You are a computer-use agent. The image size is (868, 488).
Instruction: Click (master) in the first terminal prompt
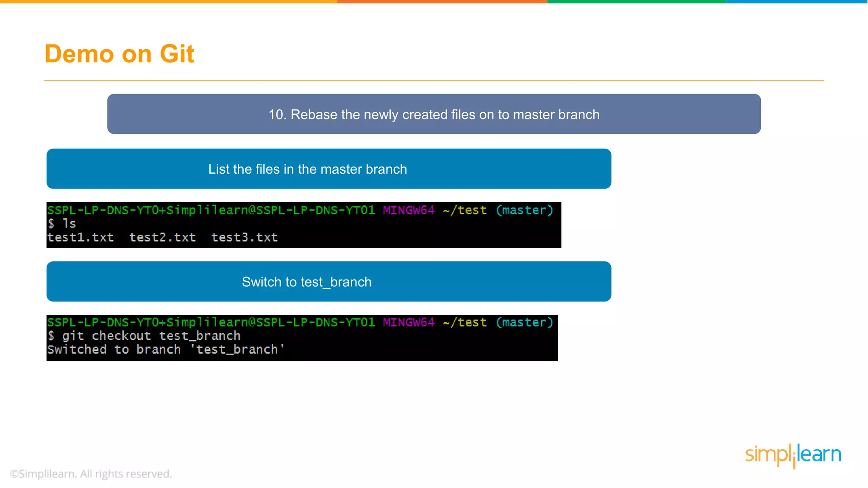click(525, 210)
